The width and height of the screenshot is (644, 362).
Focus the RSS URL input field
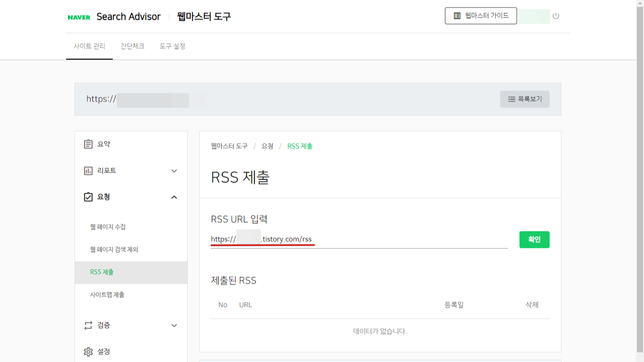360,239
